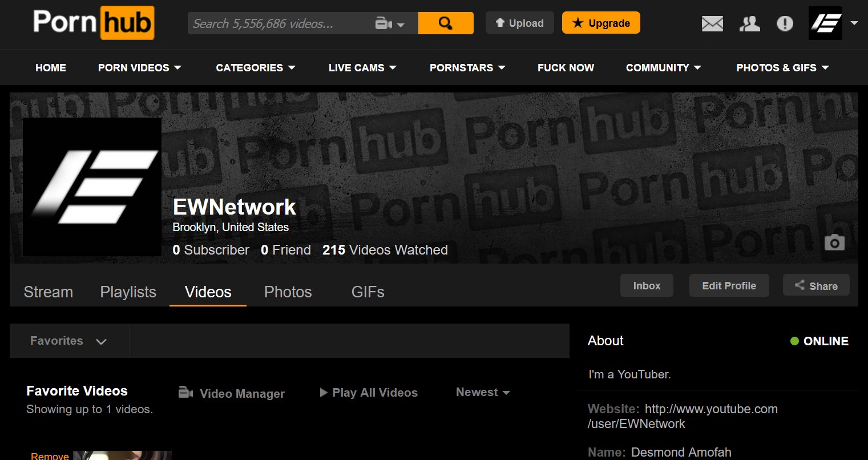The image size is (868, 460).
Task: Click the site logo in header
Action: 94,23
